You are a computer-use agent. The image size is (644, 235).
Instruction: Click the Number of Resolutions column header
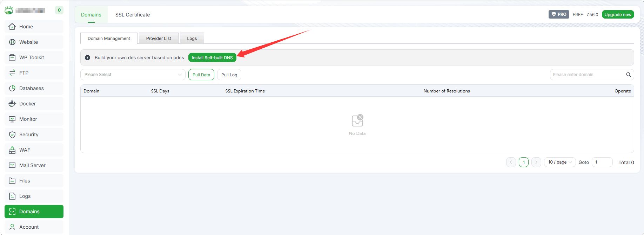click(x=447, y=91)
